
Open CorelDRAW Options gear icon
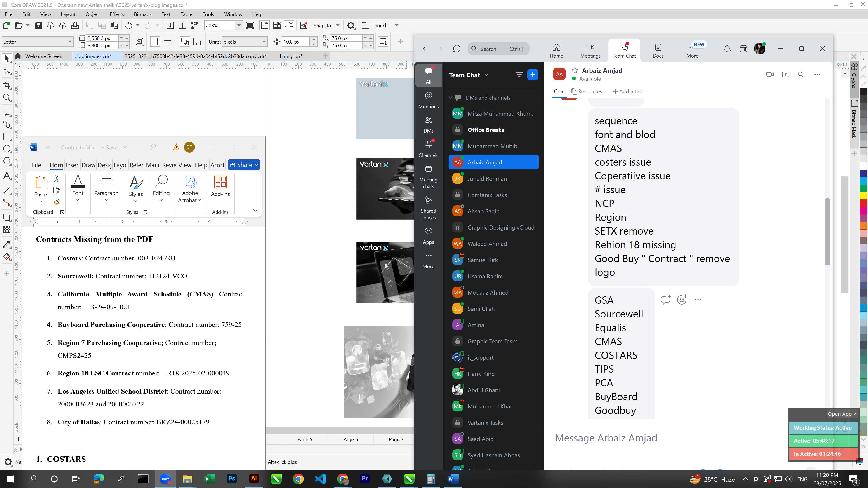351,25
